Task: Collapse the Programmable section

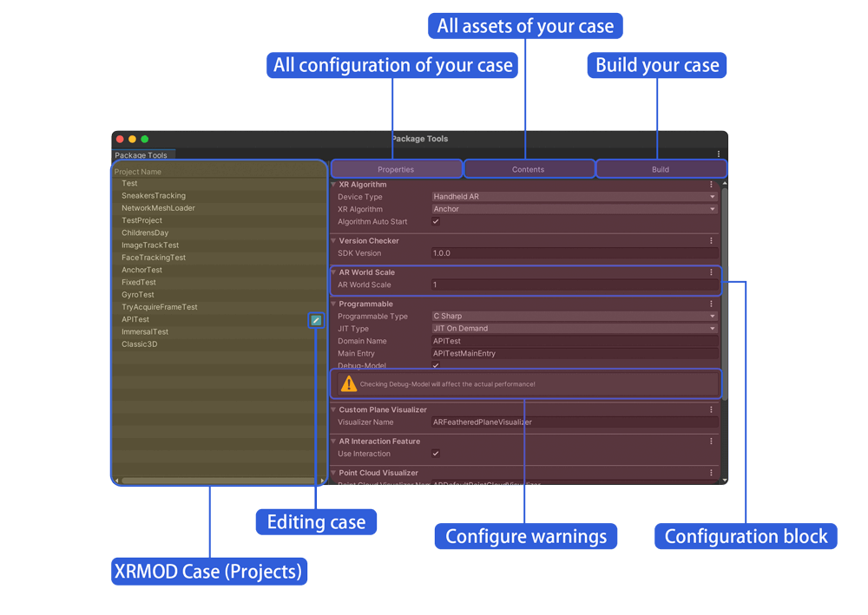Action: click(333, 304)
